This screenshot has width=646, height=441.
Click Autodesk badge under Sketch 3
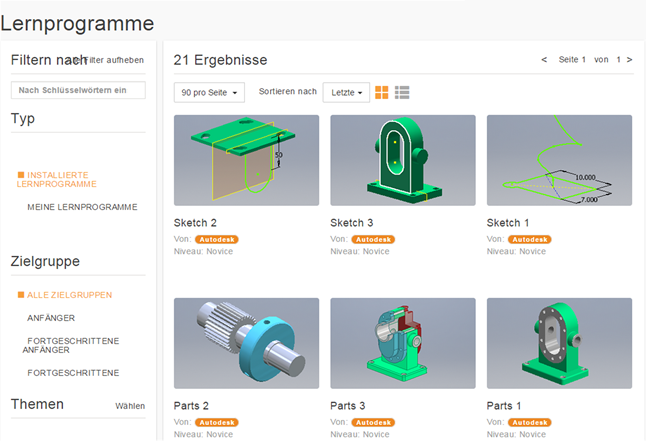point(373,239)
